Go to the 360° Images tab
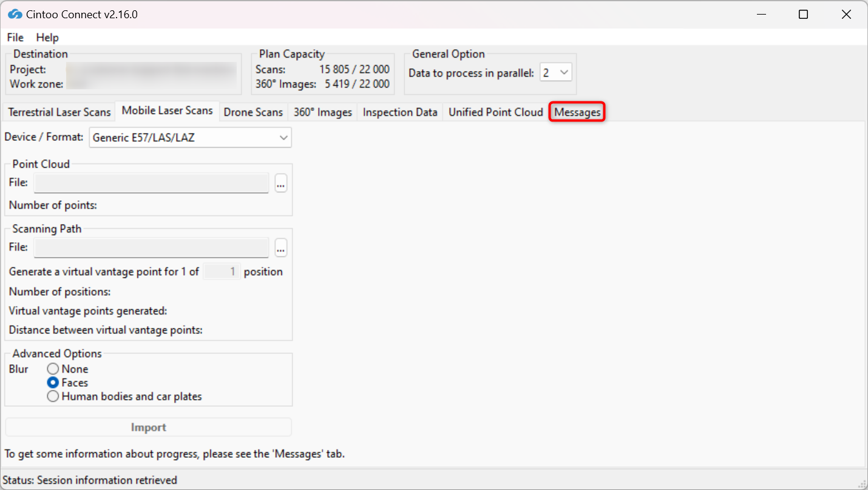 click(x=323, y=112)
